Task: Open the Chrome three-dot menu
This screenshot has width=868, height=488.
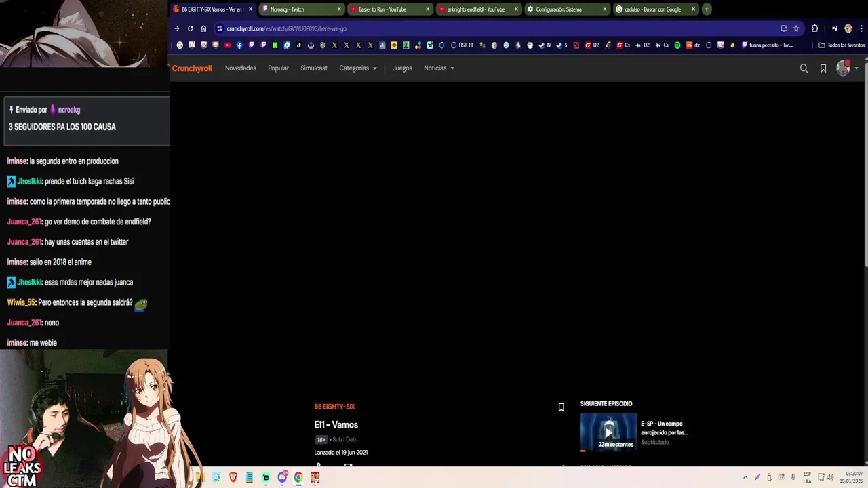Action: pyautogui.click(x=861, y=28)
